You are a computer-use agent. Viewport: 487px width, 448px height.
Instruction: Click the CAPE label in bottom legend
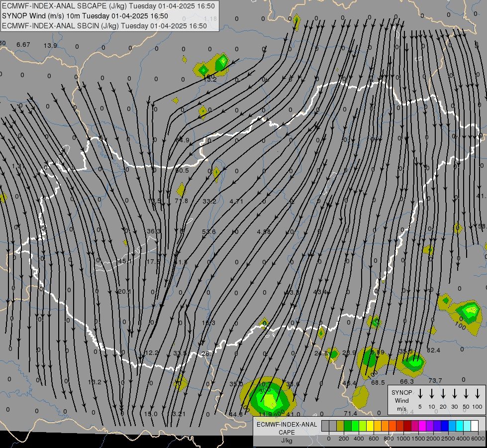287,433
